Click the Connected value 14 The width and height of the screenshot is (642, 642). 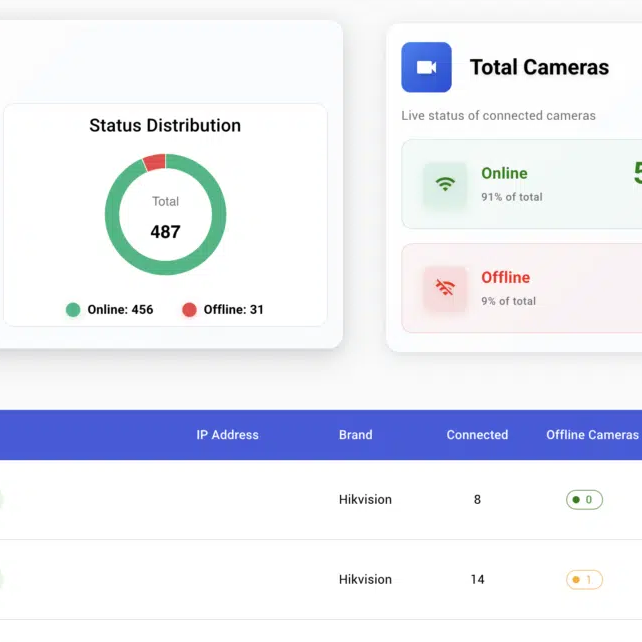click(477, 579)
